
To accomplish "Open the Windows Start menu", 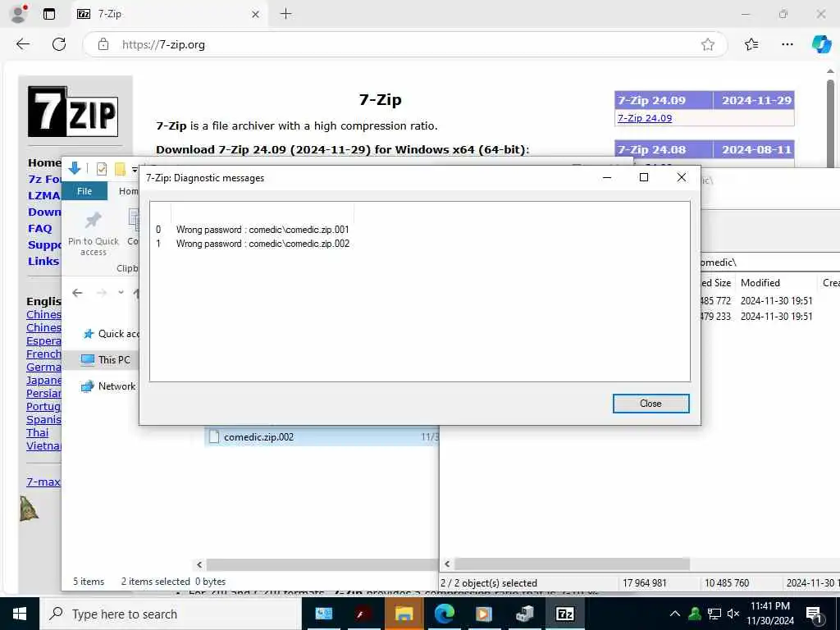I will coord(20,614).
